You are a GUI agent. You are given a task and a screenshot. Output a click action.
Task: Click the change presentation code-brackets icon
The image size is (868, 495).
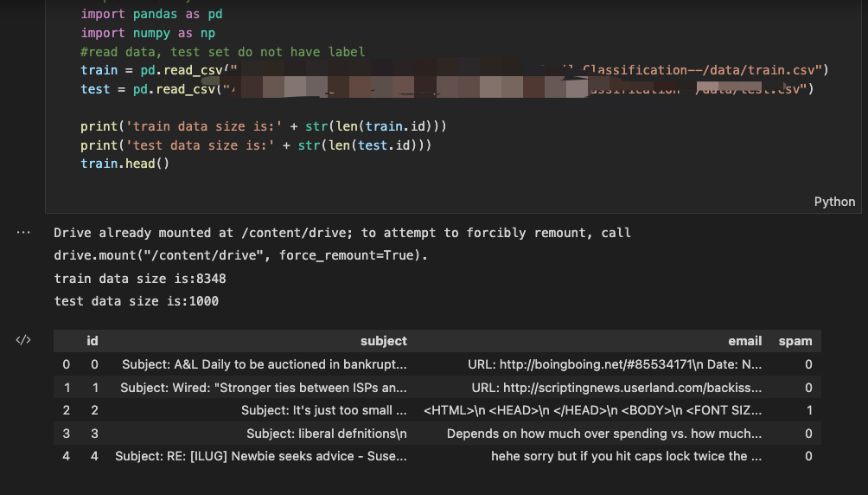click(x=23, y=340)
